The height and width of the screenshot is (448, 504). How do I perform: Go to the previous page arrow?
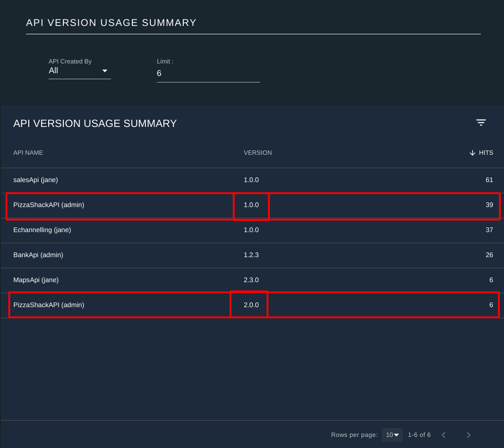pos(443,435)
